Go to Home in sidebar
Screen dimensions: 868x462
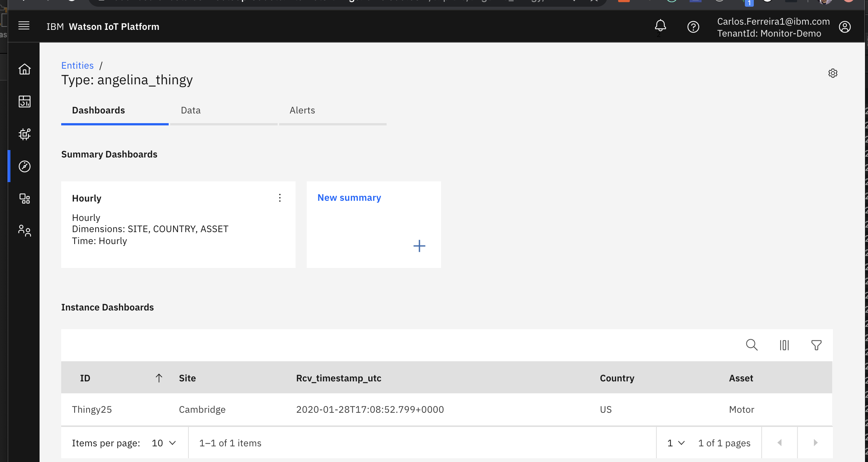25,69
